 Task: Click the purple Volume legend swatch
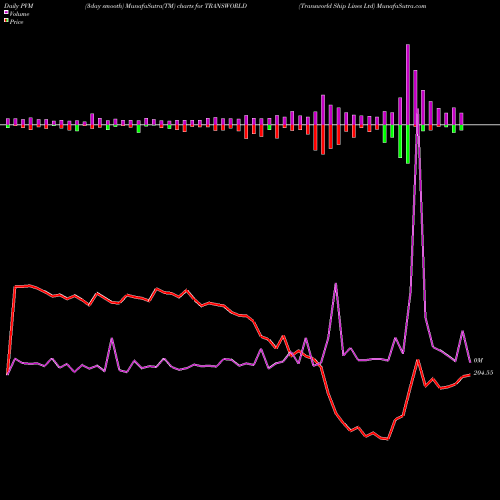click(x=6, y=13)
